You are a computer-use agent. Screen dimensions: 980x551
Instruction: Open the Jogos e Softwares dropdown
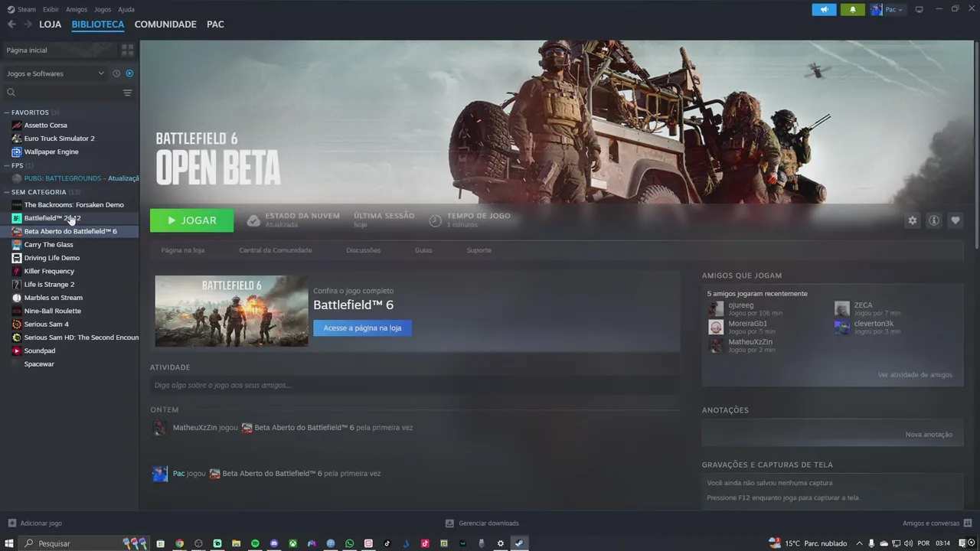[x=55, y=73]
